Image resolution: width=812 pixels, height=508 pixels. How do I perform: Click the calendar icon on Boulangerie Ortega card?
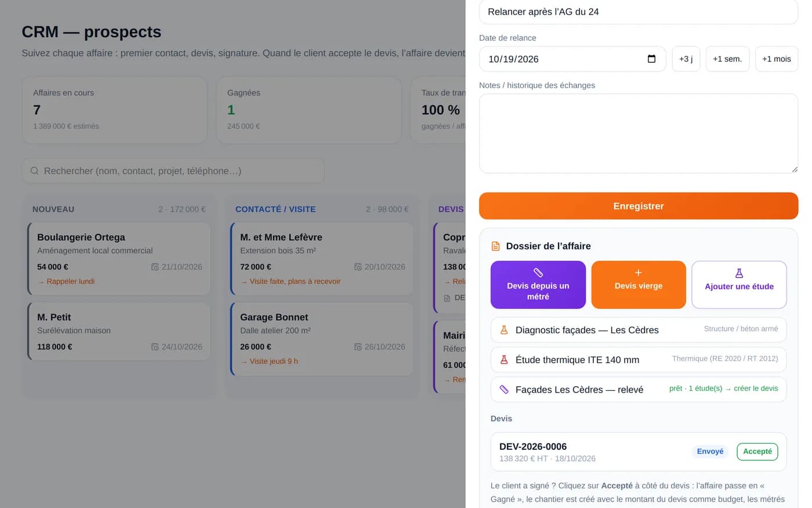point(155,267)
